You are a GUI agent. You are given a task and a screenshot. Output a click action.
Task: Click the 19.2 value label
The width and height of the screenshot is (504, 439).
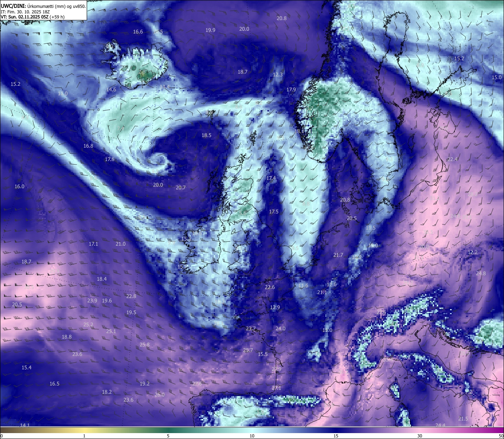coord(145,384)
